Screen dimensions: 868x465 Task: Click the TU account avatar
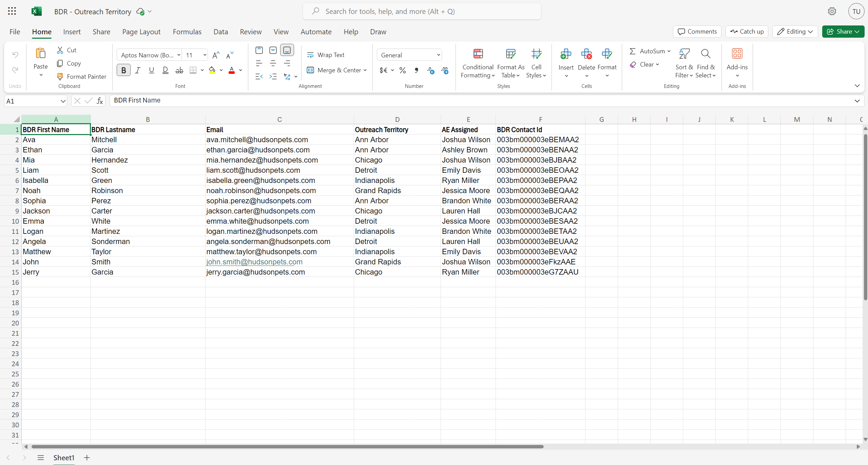pos(856,11)
